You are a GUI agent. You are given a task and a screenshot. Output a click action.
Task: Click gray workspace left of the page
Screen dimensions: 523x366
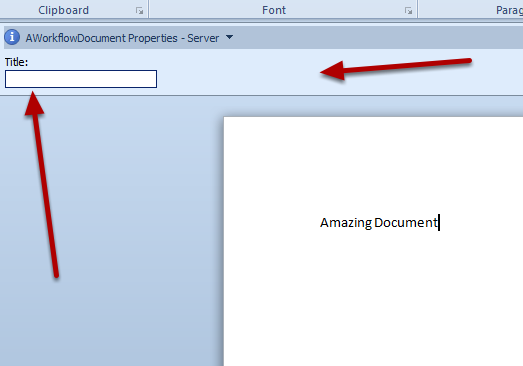tap(133, 234)
